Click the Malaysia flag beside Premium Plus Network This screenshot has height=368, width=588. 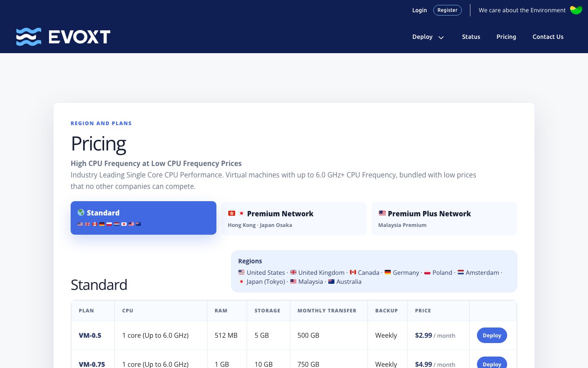[382, 213]
